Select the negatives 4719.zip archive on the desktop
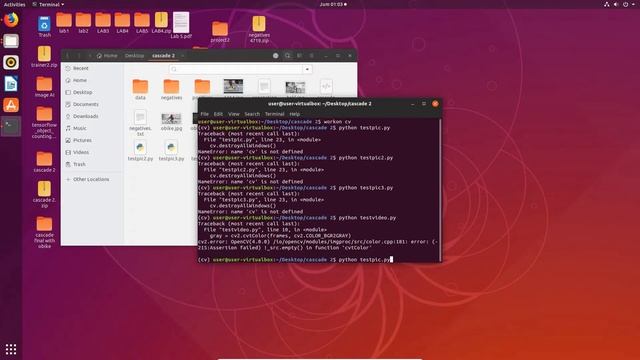Screen dimensions: 640x360 click(x=259, y=29)
